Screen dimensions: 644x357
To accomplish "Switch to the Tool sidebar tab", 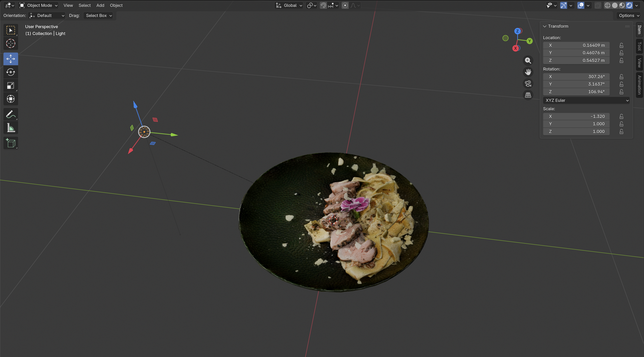I will 639,46.
